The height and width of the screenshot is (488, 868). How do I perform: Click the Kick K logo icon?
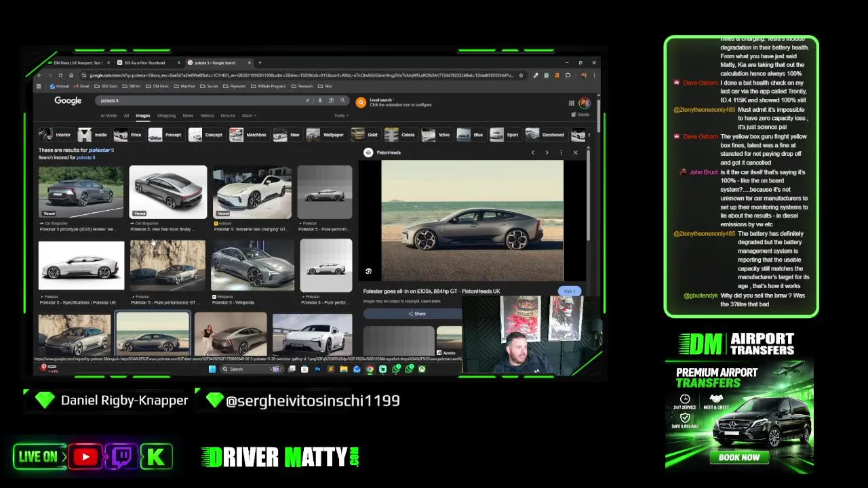[156, 457]
